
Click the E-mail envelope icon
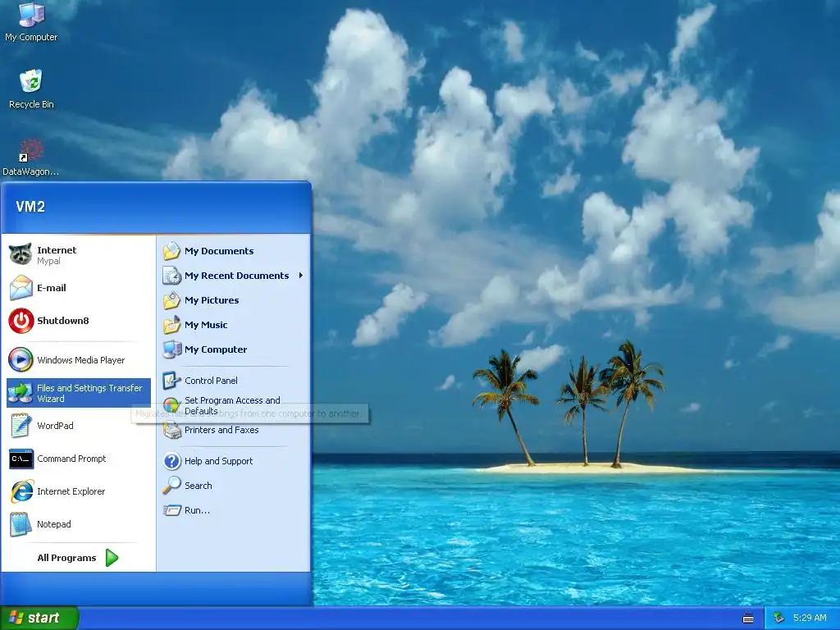pyautogui.click(x=21, y=288)
